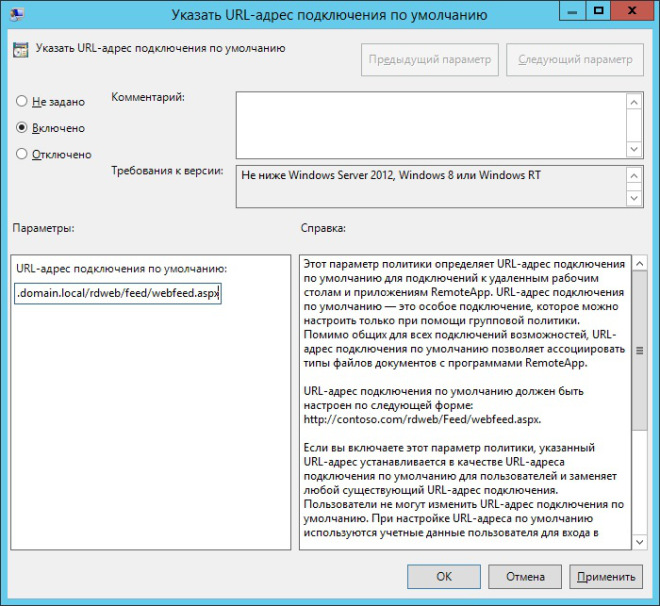The image size is (660, 606).
Task: Click the comment box scroll up arrow
Action: point(633,100)
